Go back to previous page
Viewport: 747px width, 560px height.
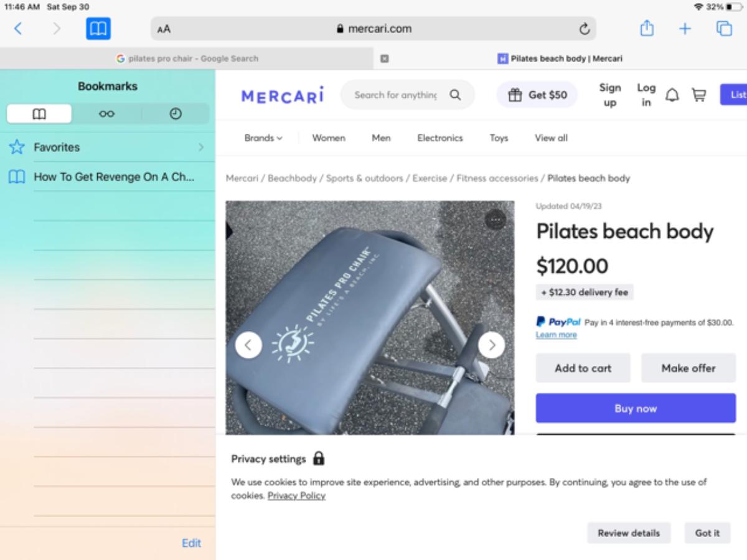[18, 29]
